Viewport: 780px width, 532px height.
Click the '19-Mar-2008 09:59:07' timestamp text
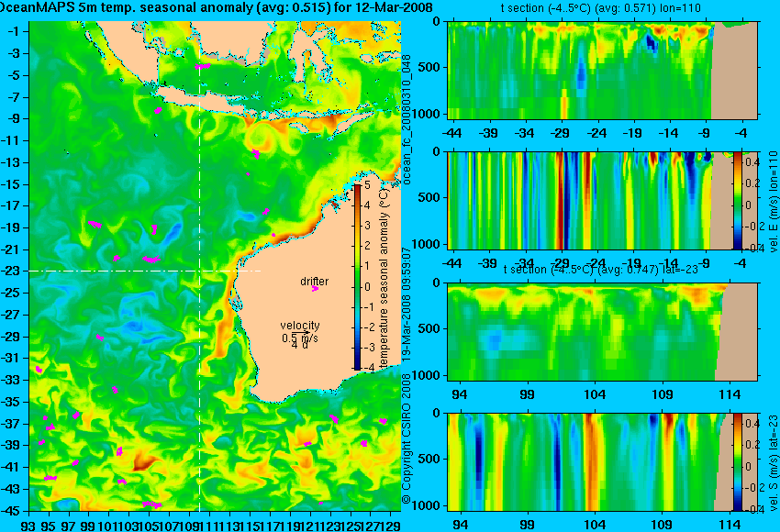point(407,304)
